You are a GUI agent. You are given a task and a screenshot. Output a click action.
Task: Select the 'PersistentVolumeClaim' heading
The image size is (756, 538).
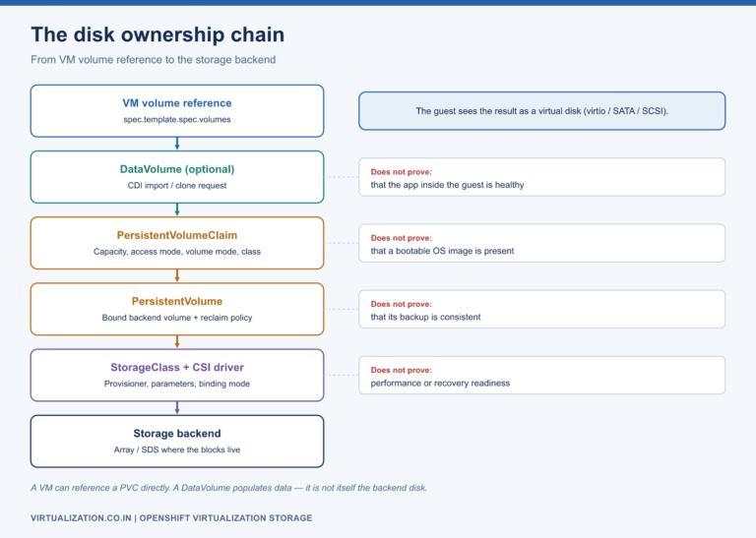pyautogui.click(x=177, y=235)
